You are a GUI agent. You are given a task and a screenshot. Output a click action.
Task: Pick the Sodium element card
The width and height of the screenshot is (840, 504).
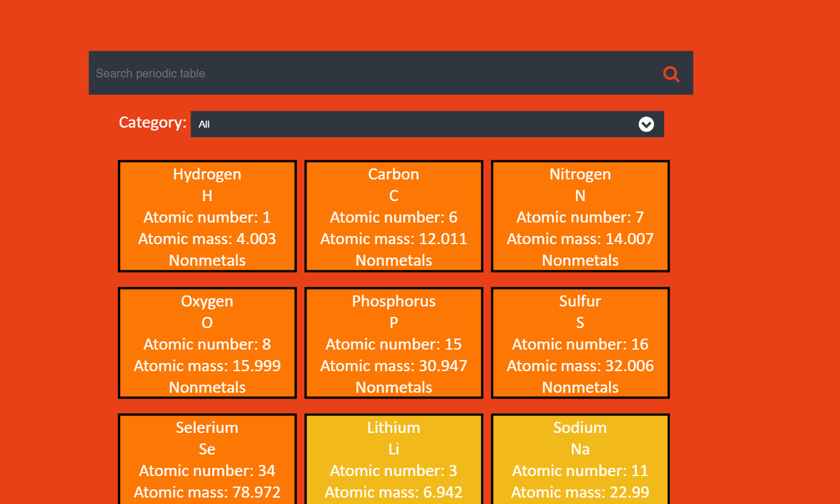click(x=580, y=459)
